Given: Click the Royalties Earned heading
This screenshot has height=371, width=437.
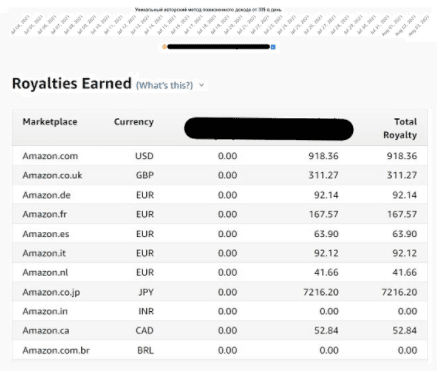Looking at the screenshot, I should pos(72,83).
